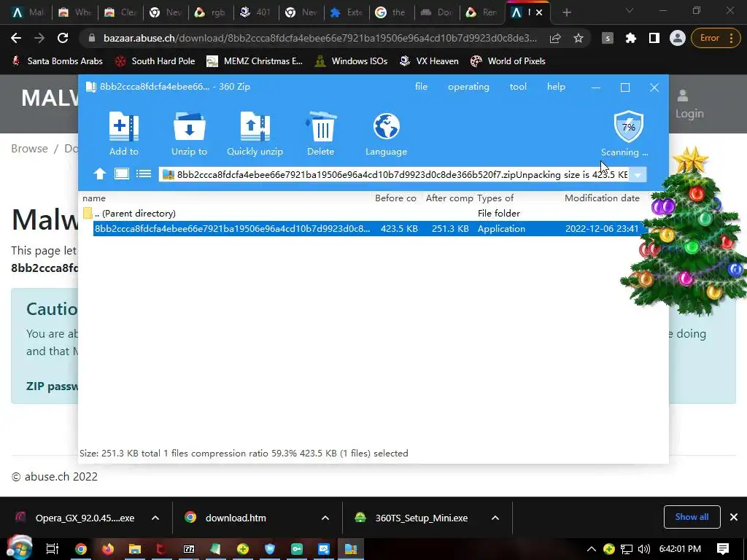Switch to the Google 'the' Chrome tab
The height and width of the screenshot is (560, 747).
point(392,12)
